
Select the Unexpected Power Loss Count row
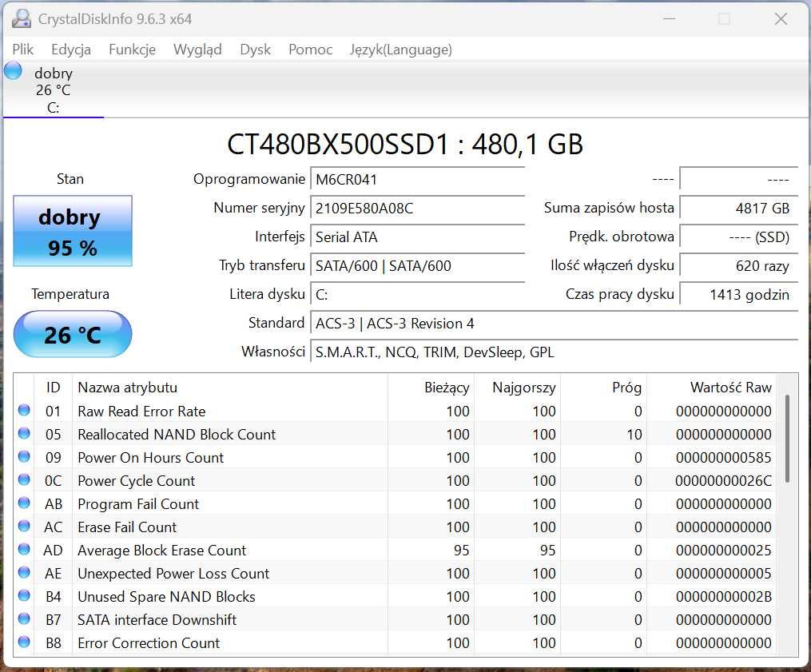click(396, 573)
